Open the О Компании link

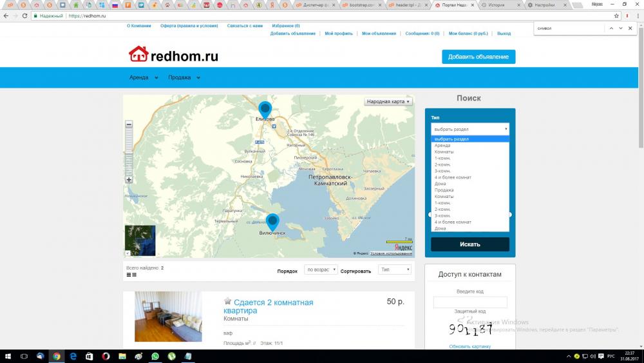point(139,26)
